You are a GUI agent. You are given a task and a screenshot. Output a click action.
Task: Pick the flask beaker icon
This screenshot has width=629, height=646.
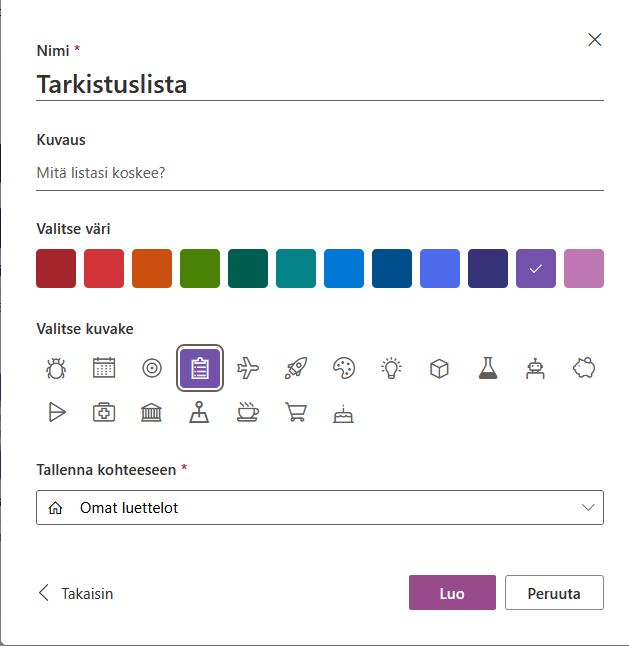pyautogui.click(x=487, y=369)
